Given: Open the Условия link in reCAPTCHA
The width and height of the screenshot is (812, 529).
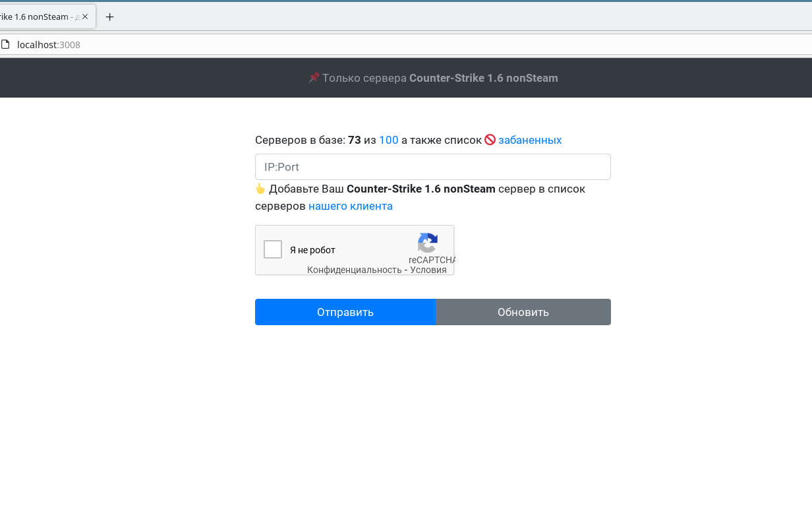Looking at the screenshot, I should pyautogui.click(x=428, y=270).
